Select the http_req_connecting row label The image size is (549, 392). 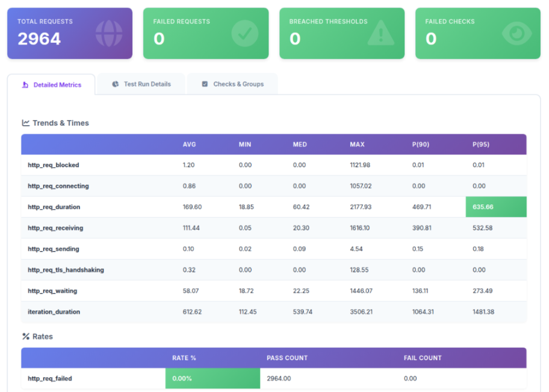tap(58, 186)
